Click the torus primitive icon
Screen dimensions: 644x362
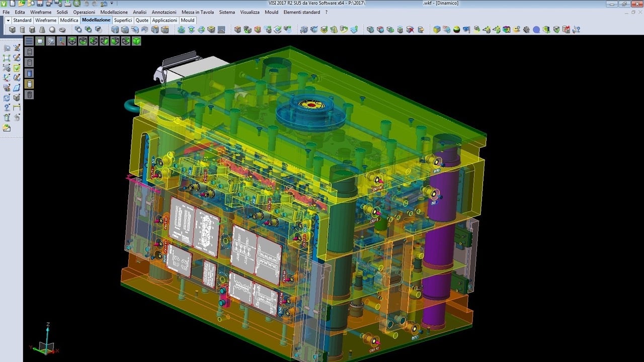pyautogui.click(x=62, y=30)
